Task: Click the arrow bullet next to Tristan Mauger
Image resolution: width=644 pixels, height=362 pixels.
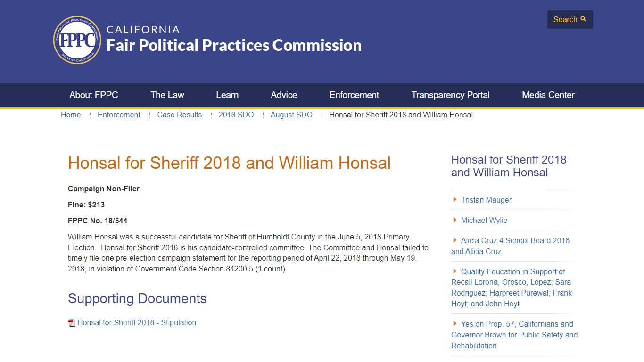Action: (x=455, y=200)
